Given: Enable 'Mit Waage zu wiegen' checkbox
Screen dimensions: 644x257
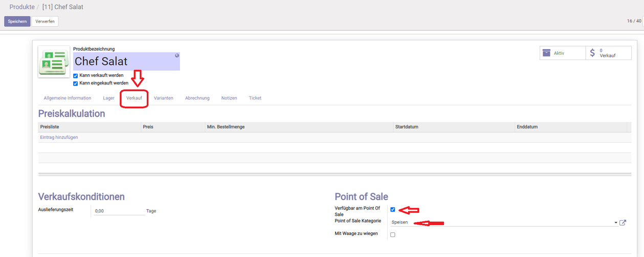Looking at the screenshot, I should [393, 235].
